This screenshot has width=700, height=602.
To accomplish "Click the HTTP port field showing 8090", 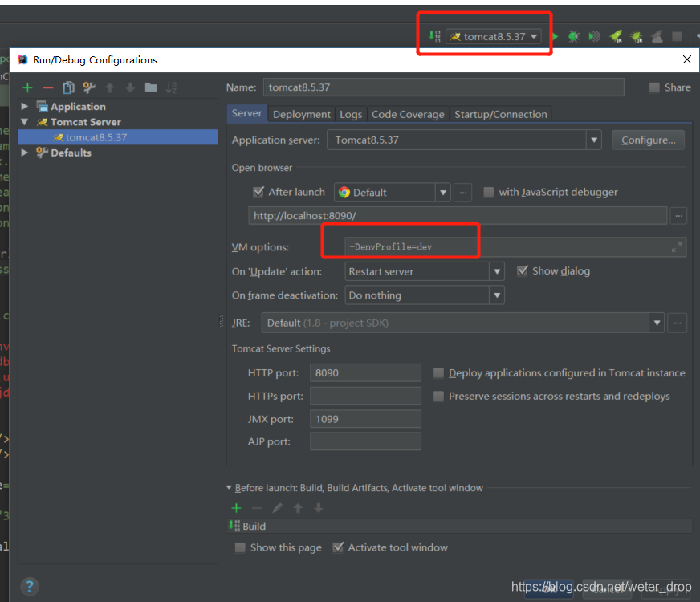I will 365,373.
